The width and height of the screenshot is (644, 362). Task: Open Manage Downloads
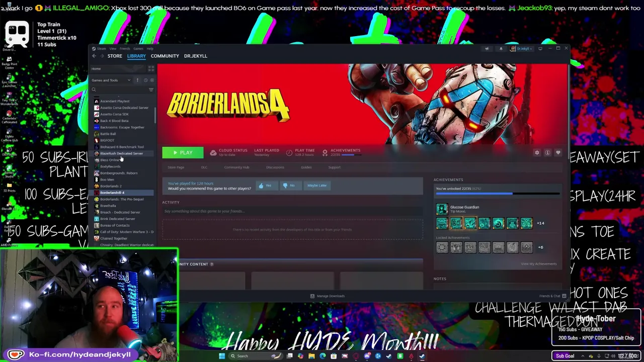328,296
